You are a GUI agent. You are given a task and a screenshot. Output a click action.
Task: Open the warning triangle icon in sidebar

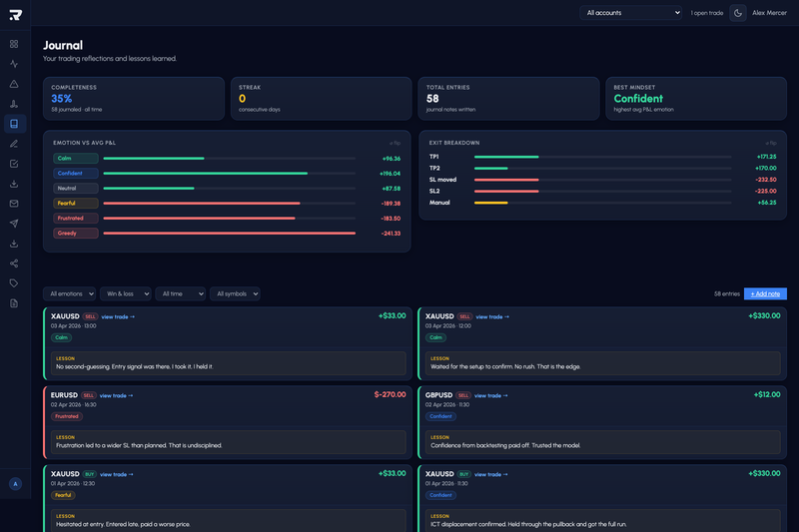14,84
